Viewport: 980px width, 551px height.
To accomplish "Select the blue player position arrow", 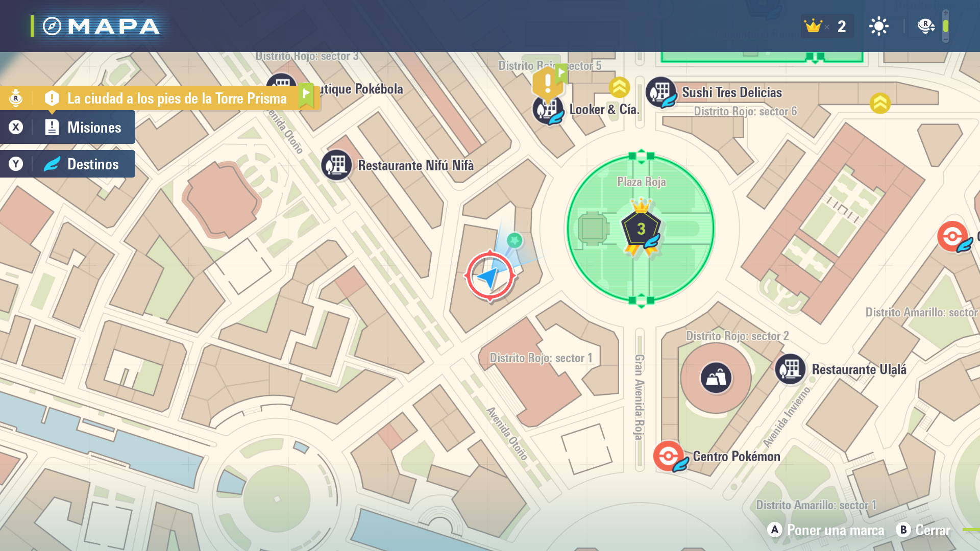I will pyautogui.click(x=489, y=277).
